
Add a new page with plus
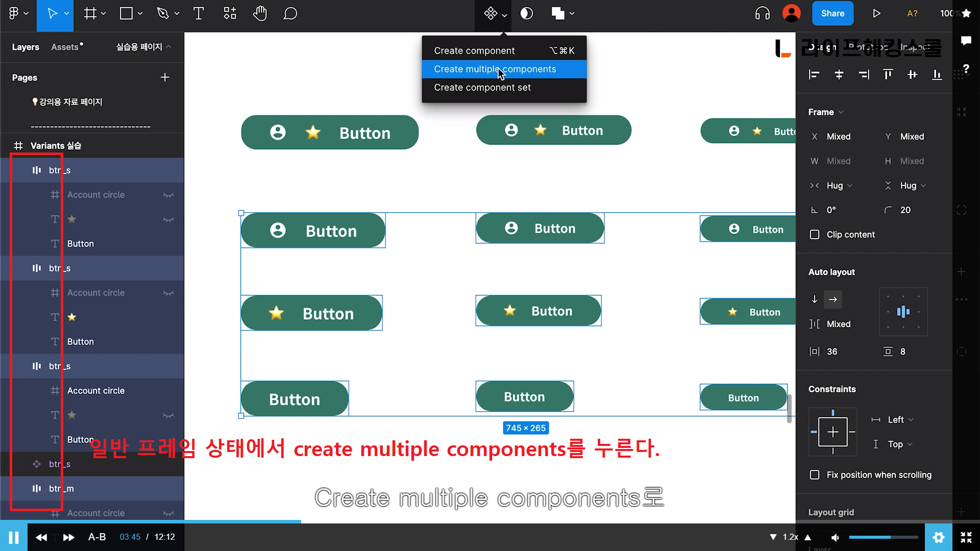(x=165, y=78)
